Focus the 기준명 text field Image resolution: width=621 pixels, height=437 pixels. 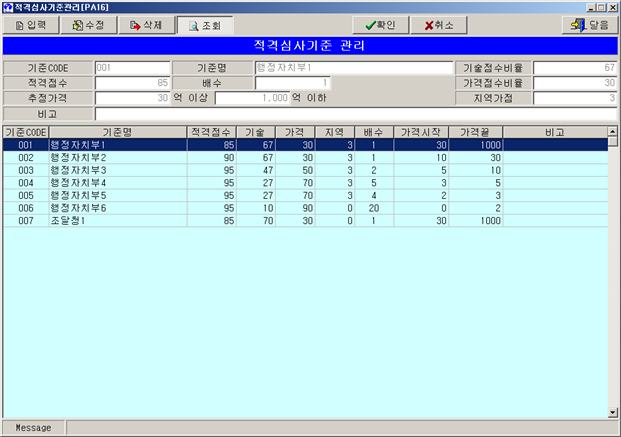point(354,68)
